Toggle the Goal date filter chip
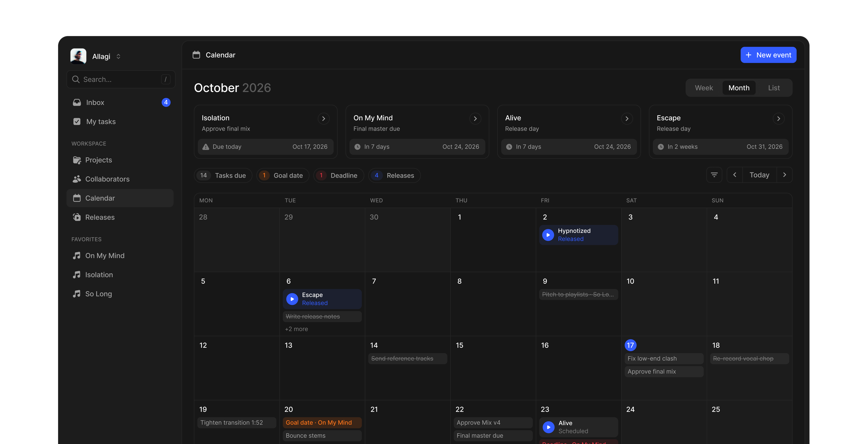 [x=282, y=175]
